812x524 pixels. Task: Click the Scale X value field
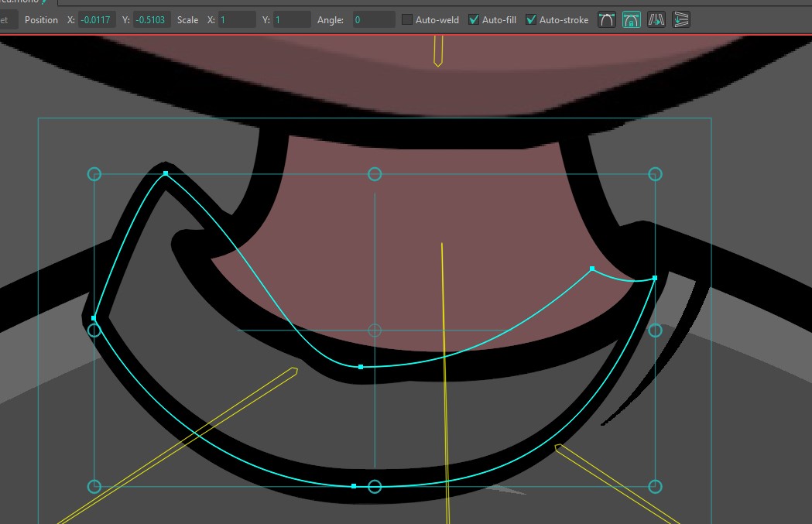(x=237, y=19)
